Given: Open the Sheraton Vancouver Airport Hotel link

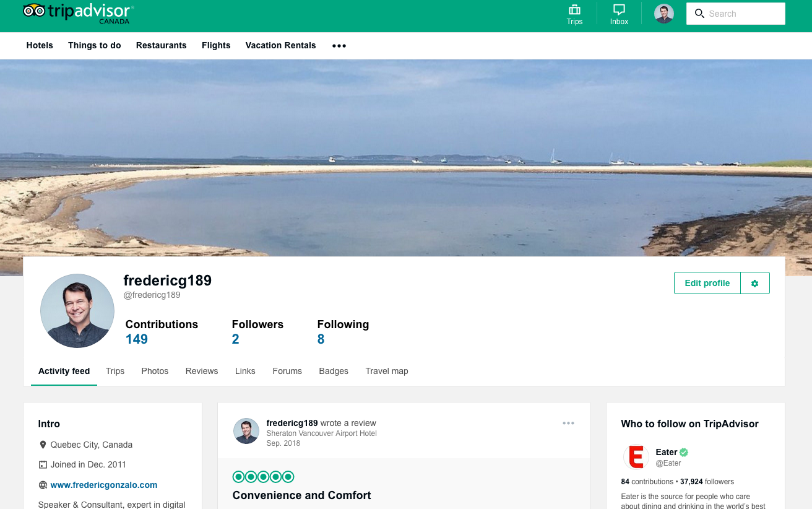Looking at the screenshot, I should pos(322,433).
